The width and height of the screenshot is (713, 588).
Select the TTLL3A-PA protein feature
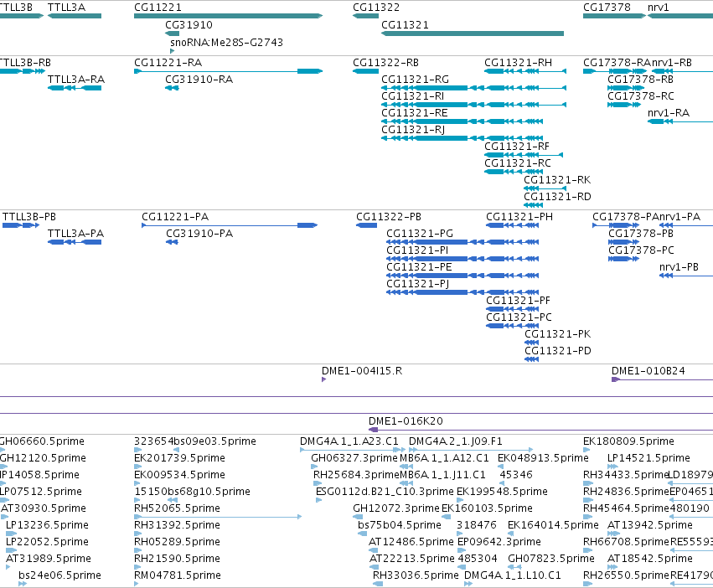tap(75, 242)
